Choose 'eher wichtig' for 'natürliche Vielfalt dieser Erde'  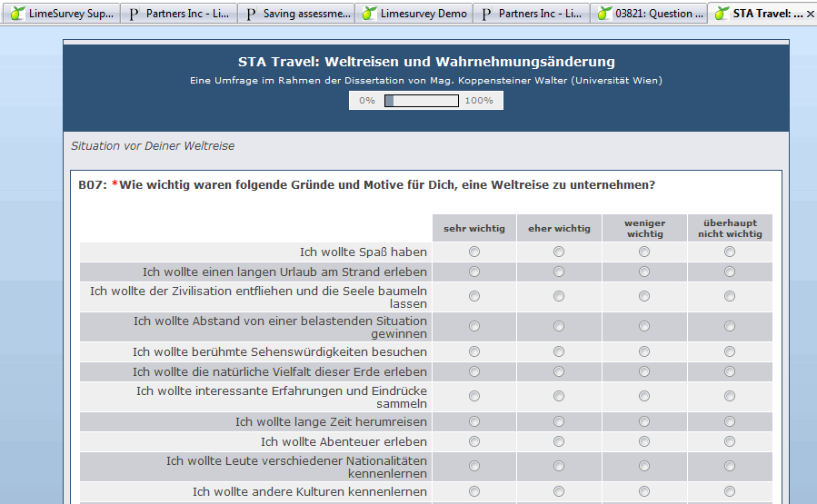[559, 371]
